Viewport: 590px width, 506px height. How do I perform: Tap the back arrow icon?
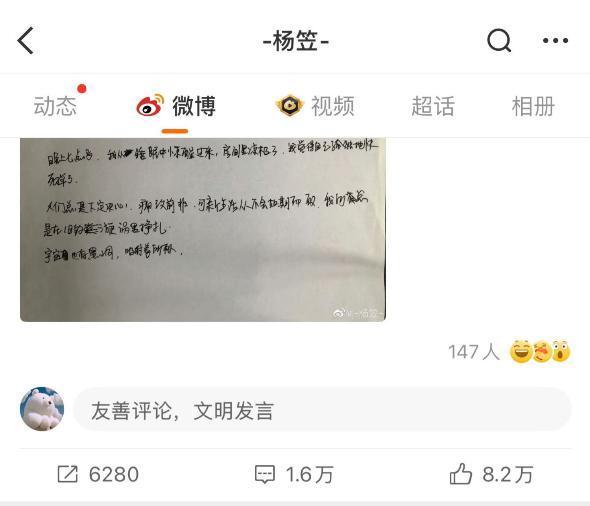pos(26,40)
